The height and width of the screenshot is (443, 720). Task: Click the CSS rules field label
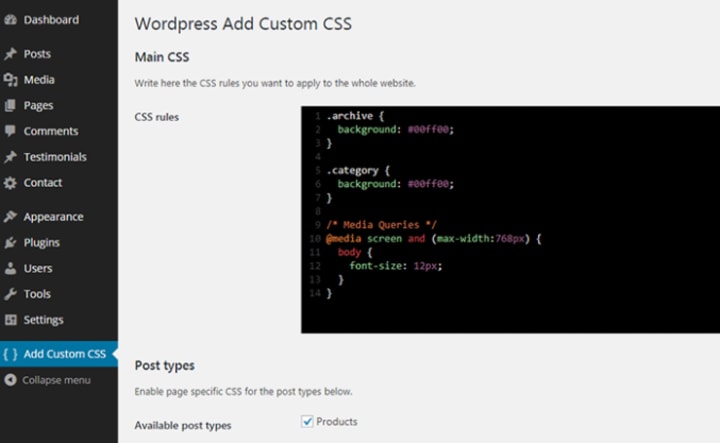pyautogui.click(x=157, y=117)
